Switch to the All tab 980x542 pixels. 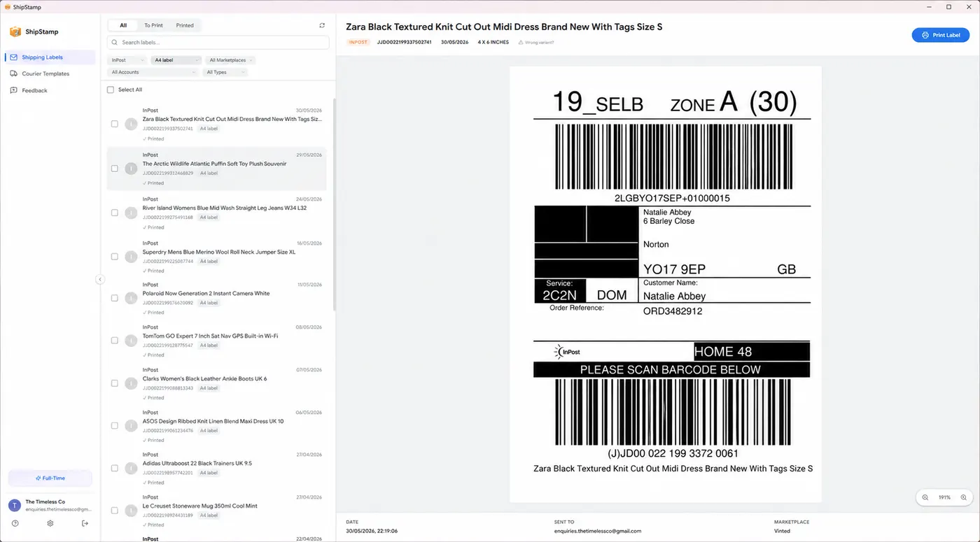(123, 25)
